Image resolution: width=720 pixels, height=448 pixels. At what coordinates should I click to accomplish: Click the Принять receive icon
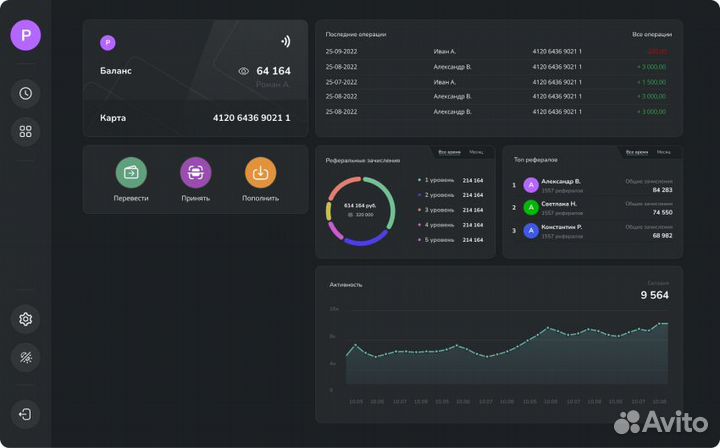195,173
